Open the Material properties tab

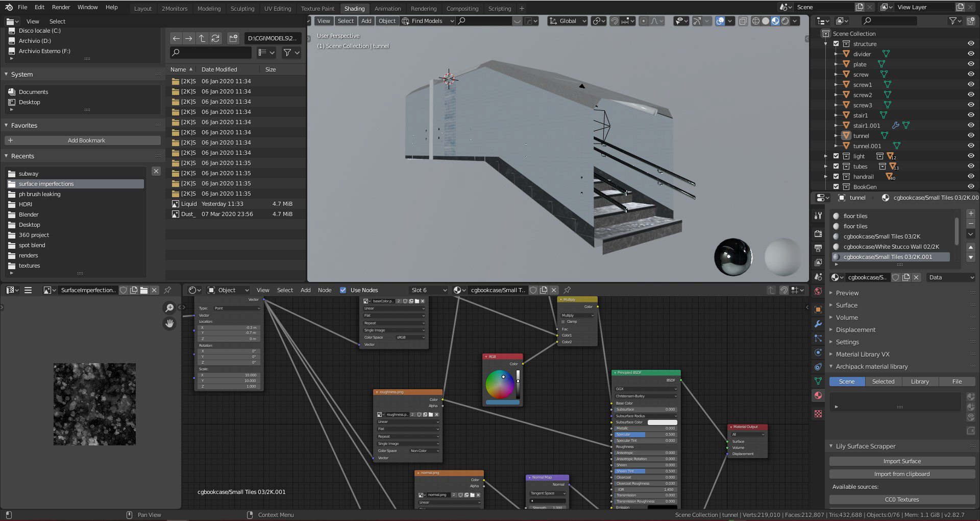click(x=818, y=395)
